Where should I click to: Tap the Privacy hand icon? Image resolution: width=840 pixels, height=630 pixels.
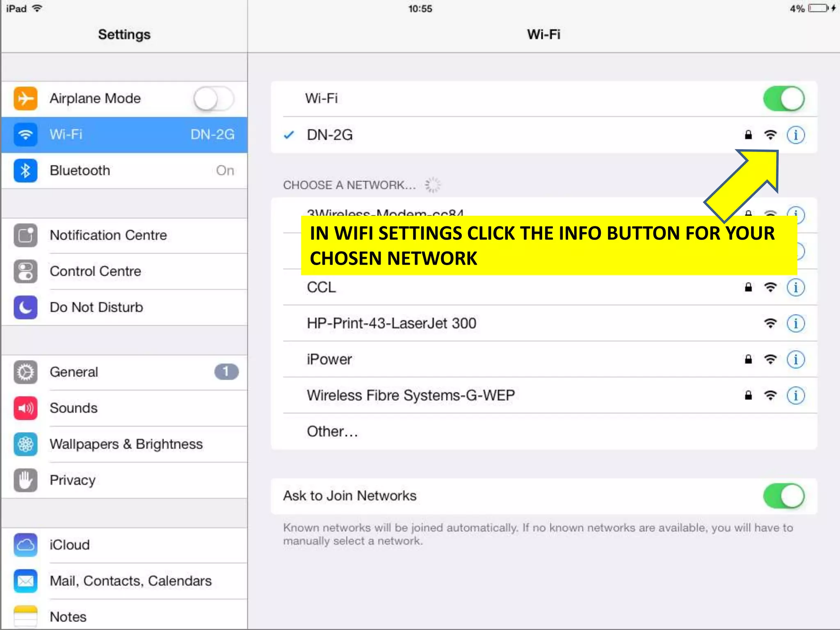25,480
